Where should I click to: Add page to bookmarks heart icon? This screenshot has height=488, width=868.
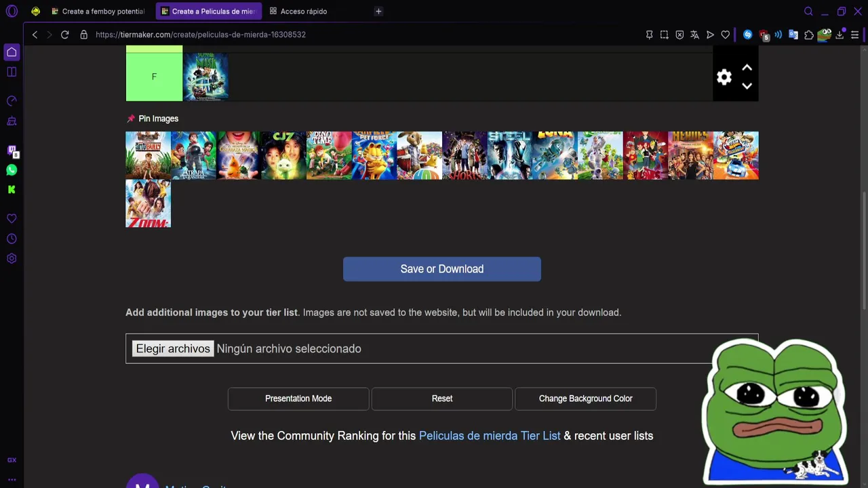point(725,35)
